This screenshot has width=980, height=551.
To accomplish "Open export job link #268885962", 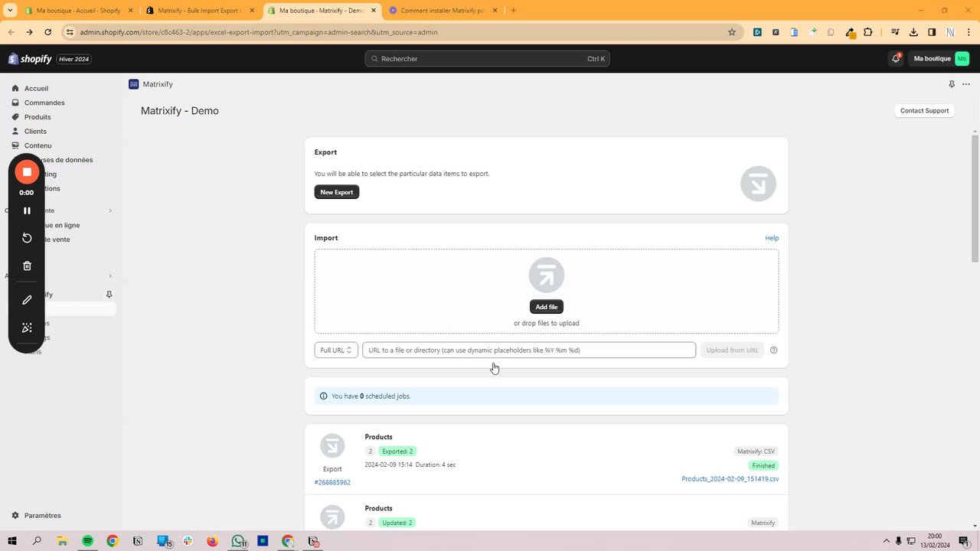I will tap(332, 483).
